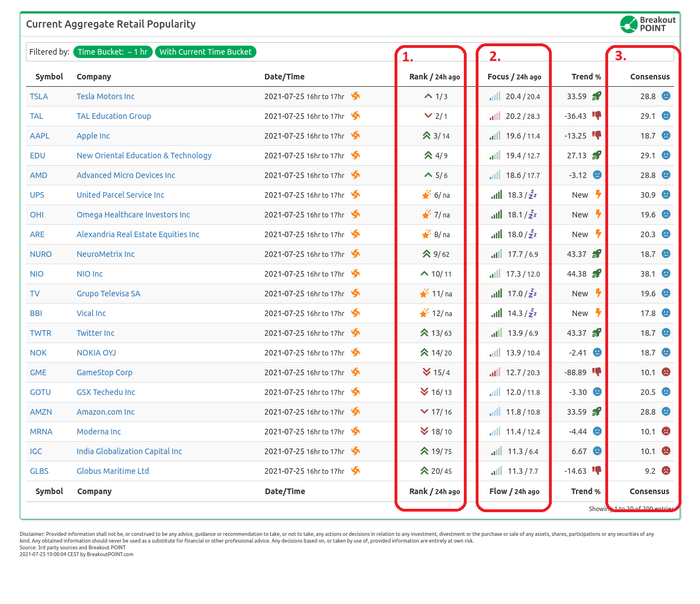Open Grupo Televisa SA link
The height and width of the screenshot is (604, 700).
[x=108, y=294]
